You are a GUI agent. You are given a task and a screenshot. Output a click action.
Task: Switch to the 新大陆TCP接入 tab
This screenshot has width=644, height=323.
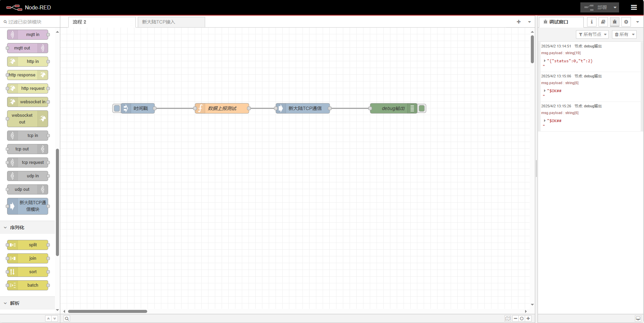click(x=171, y=22)
